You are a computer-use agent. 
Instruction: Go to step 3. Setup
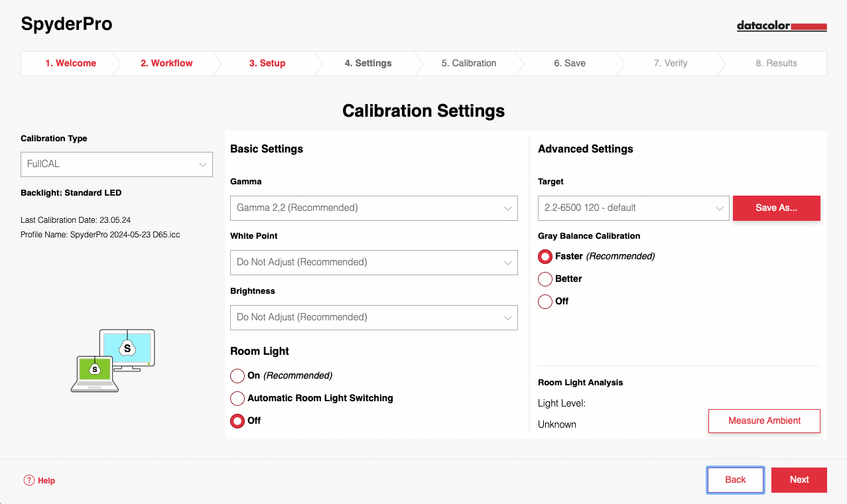click(267, 64)
